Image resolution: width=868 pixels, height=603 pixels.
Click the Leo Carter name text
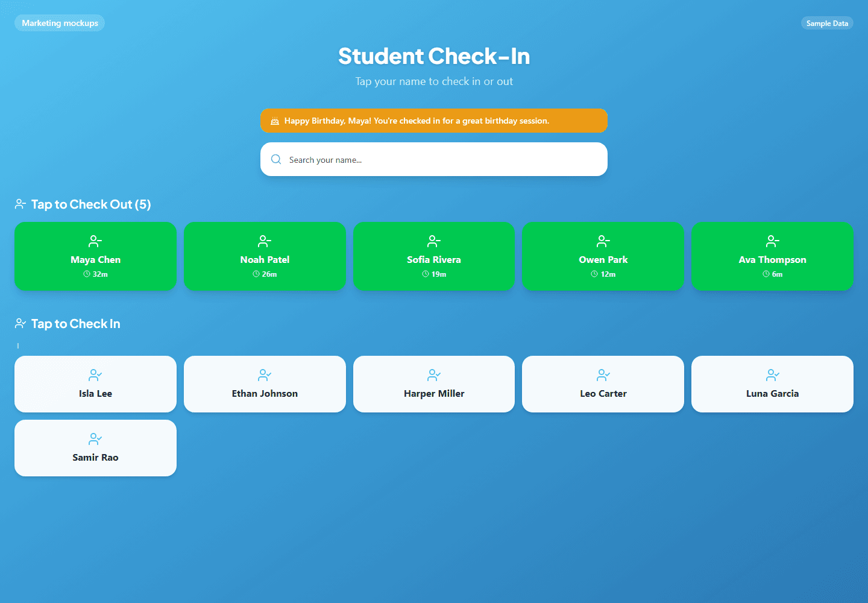pyautogui.click(x=603, y=394)
